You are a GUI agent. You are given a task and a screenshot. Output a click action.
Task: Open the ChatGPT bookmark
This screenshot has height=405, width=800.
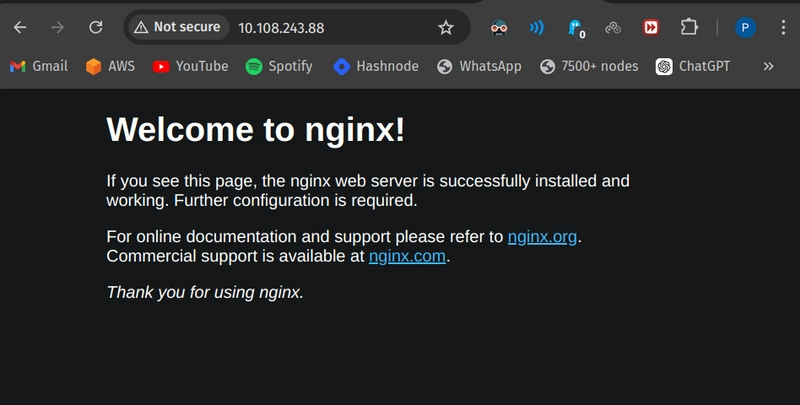693,66
